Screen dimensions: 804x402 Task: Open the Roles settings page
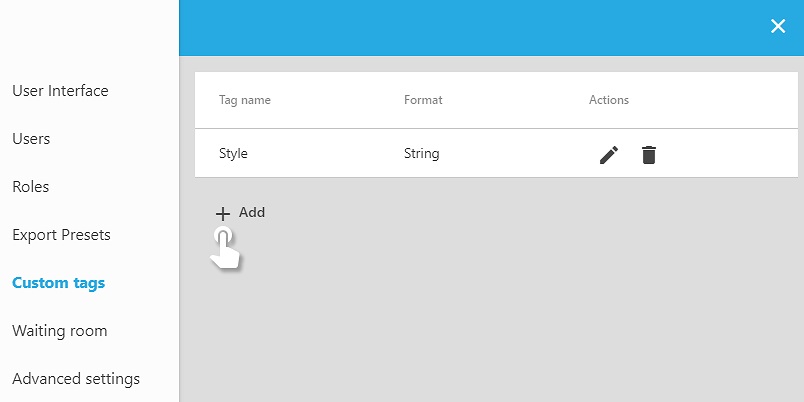pos(30,187)
